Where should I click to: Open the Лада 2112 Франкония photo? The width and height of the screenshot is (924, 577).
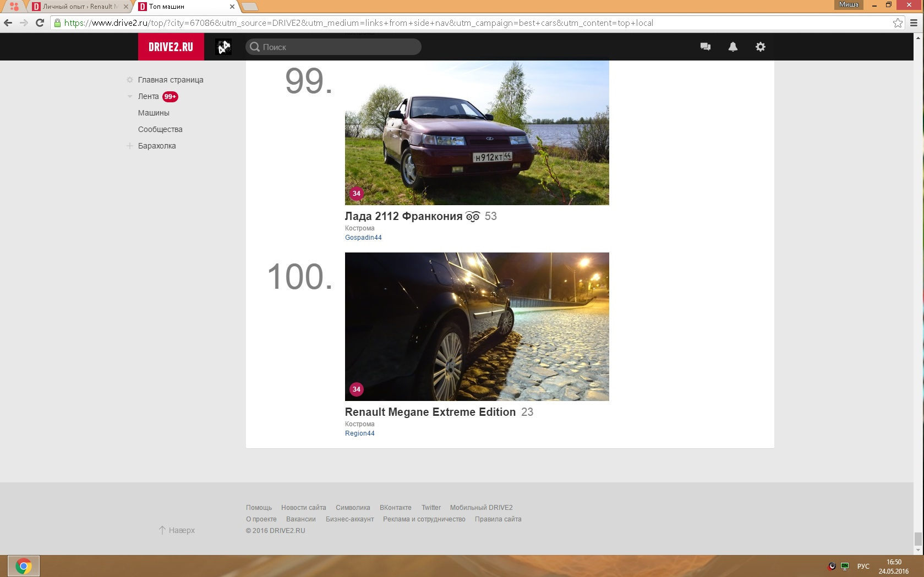coord(477,133)
